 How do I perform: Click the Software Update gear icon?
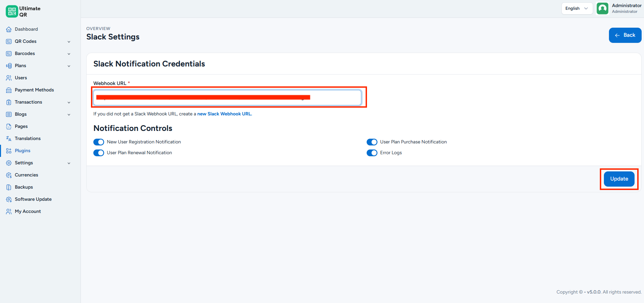(9, 199)
